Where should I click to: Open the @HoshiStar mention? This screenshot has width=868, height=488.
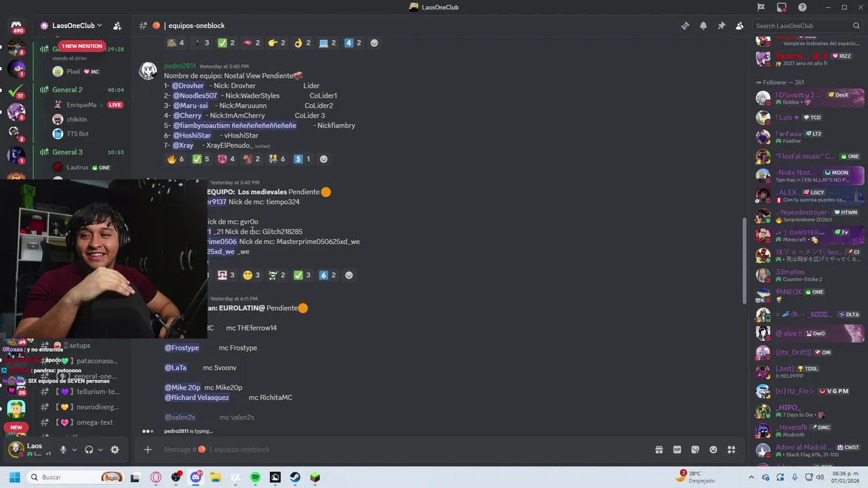192,136
